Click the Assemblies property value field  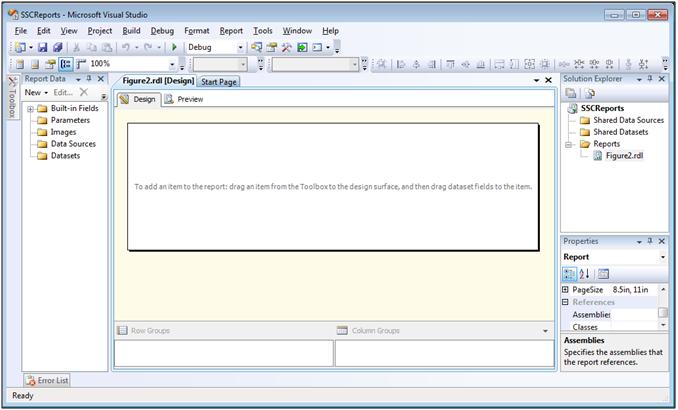(x=634, y=314)
